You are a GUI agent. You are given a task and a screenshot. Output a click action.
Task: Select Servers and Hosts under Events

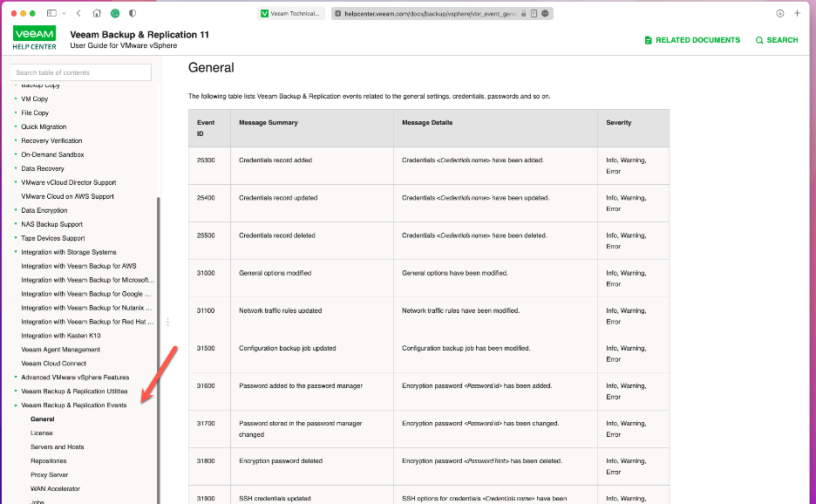tap(58, 446)
